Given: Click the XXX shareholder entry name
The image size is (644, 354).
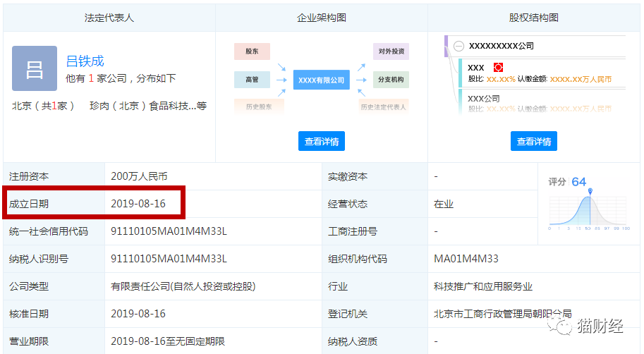Looking at the screenshot, I should point(476,68).
